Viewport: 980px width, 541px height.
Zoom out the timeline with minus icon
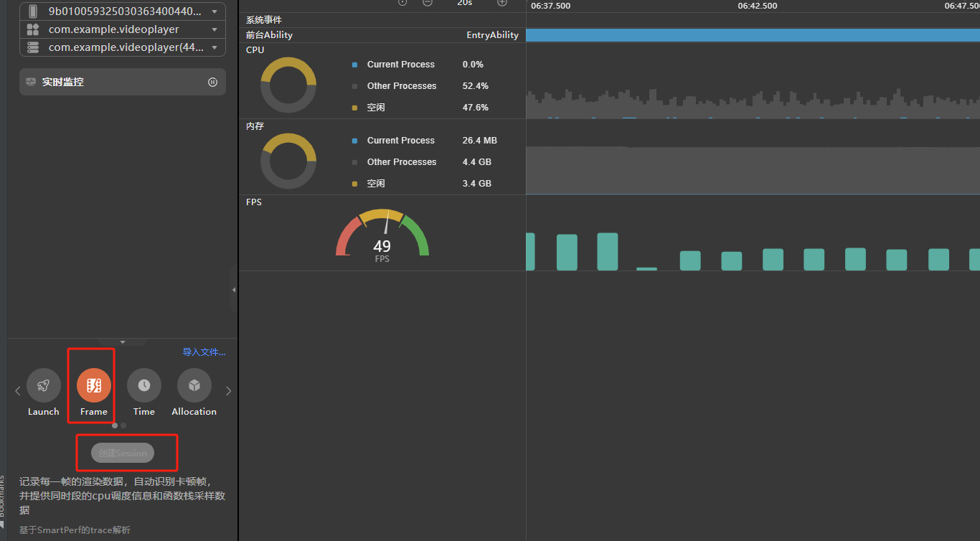point(428,3)
